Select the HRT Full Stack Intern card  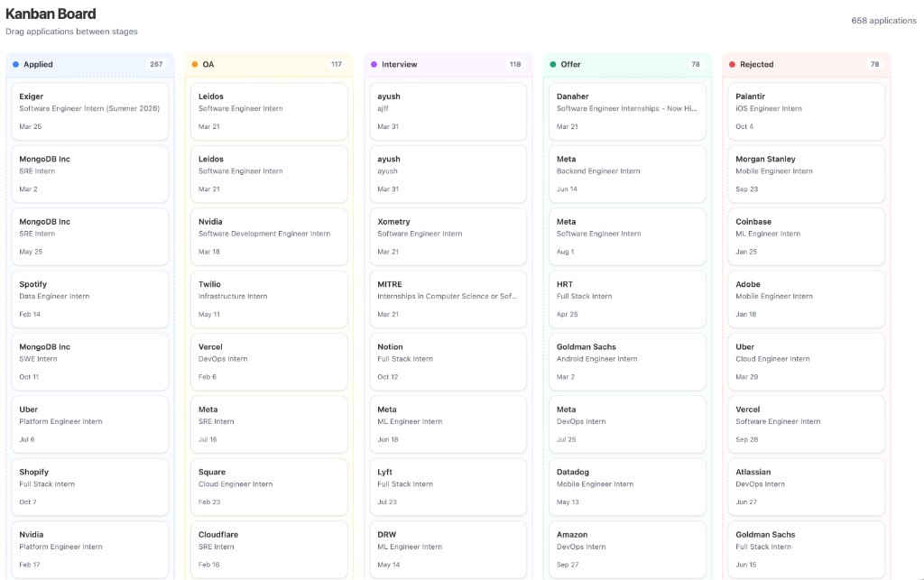tap(626, 299)
